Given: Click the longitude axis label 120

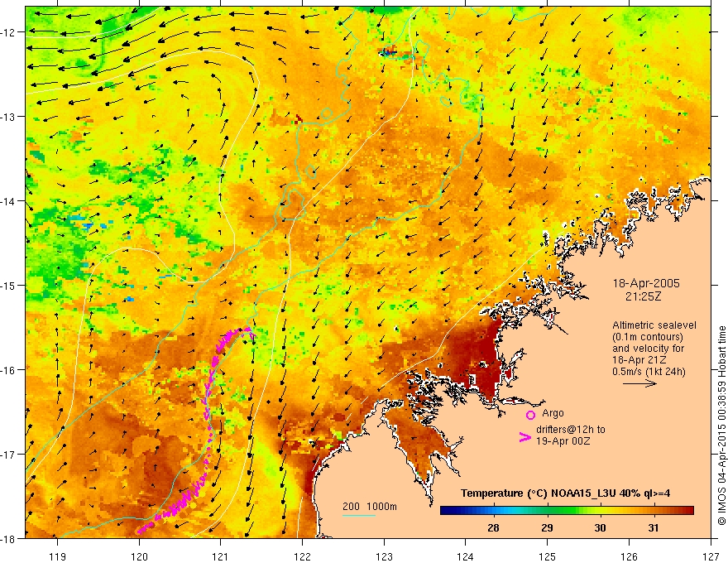Looking at the screenshot, I should (x=139, y=556).
